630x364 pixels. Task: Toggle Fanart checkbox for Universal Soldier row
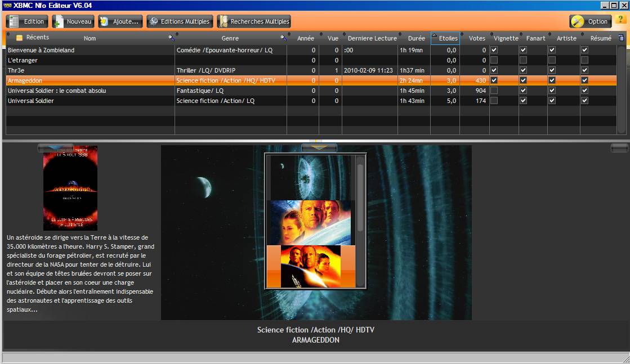pos(523,100)
